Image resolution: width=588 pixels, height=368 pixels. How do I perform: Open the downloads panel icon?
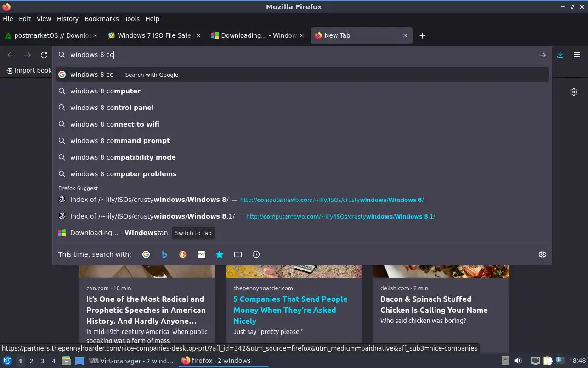tap(560, 55)
